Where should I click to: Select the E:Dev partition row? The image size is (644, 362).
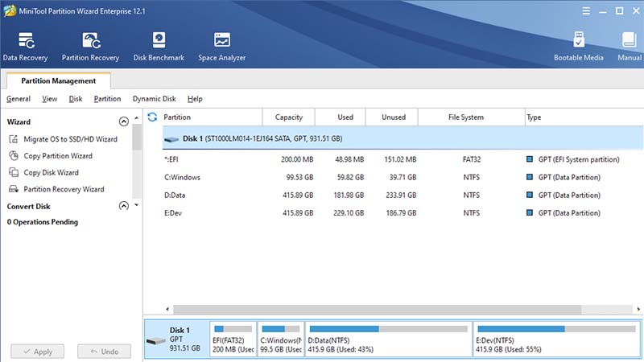pos(403,212)
